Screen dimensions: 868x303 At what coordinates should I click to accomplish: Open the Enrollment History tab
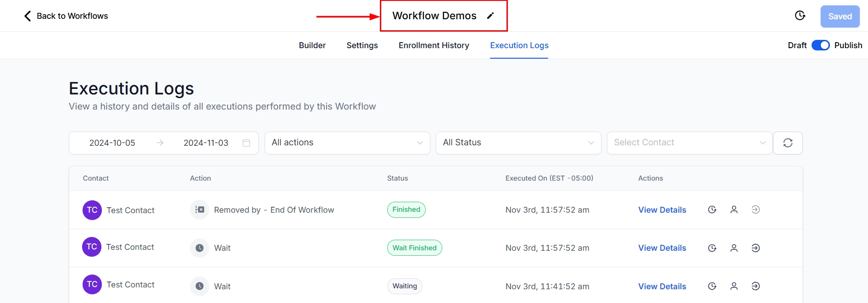coord(434,45)
